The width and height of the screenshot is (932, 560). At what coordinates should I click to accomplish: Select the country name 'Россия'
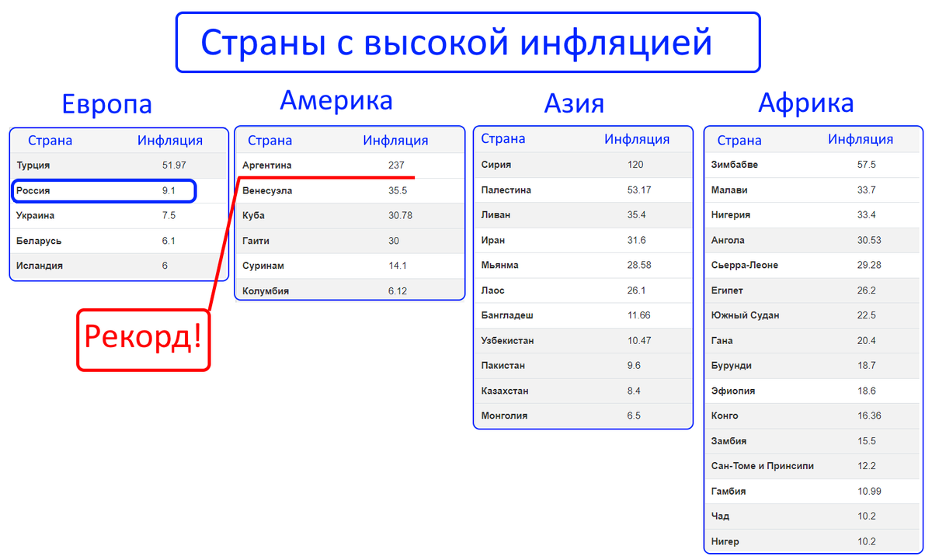coord(33,190)
